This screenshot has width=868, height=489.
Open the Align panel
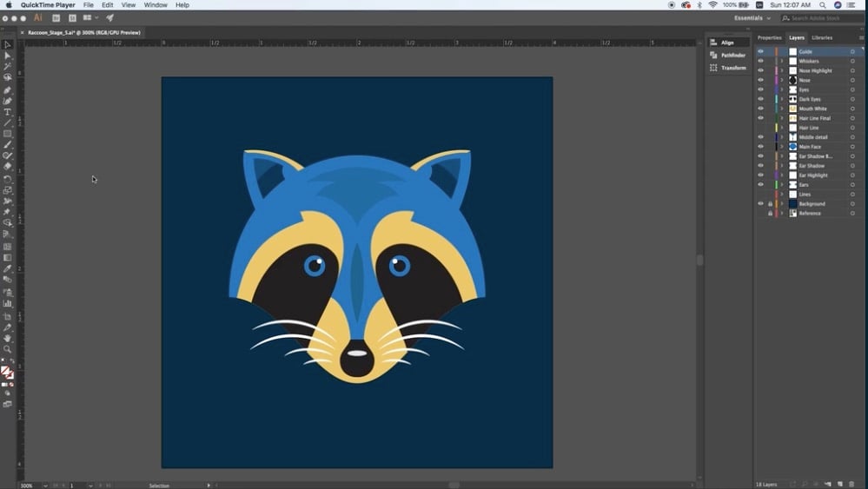(727, 43)
